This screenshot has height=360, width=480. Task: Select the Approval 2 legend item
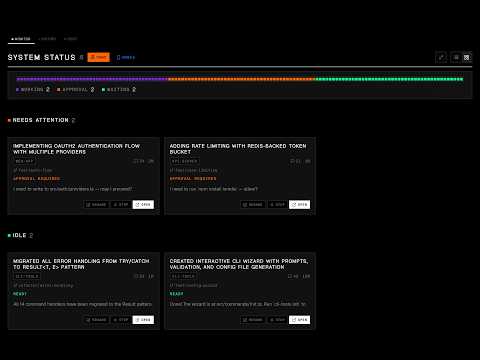pos(76,89)
